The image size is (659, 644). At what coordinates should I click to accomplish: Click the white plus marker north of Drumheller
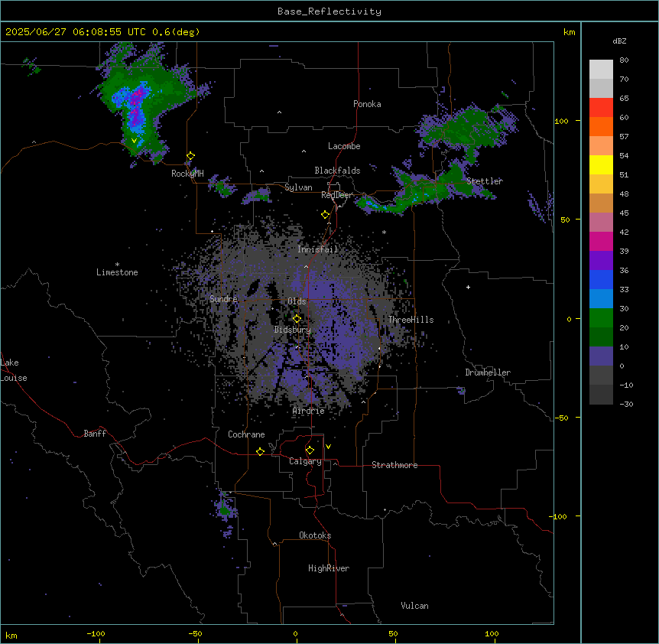(x=468, y=287)
